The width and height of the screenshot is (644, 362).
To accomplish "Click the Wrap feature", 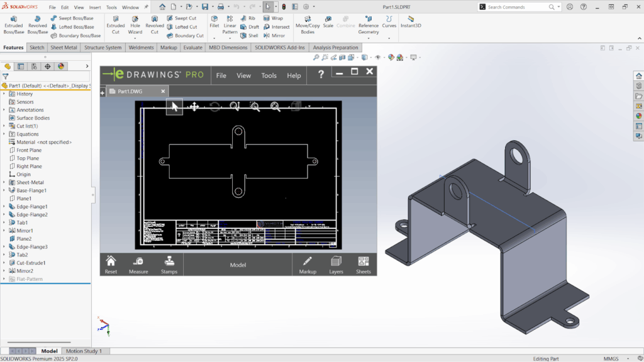I will click(273, 18).
